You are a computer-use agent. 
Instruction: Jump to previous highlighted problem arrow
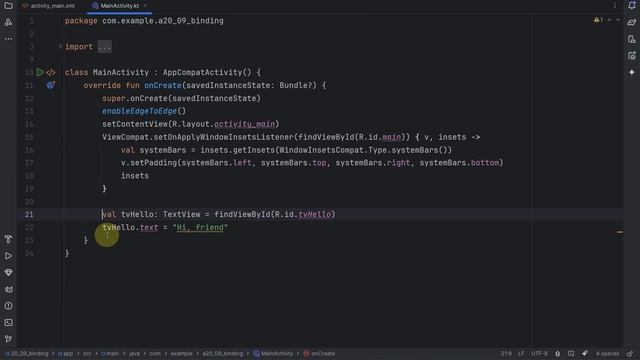coord(609,20)
